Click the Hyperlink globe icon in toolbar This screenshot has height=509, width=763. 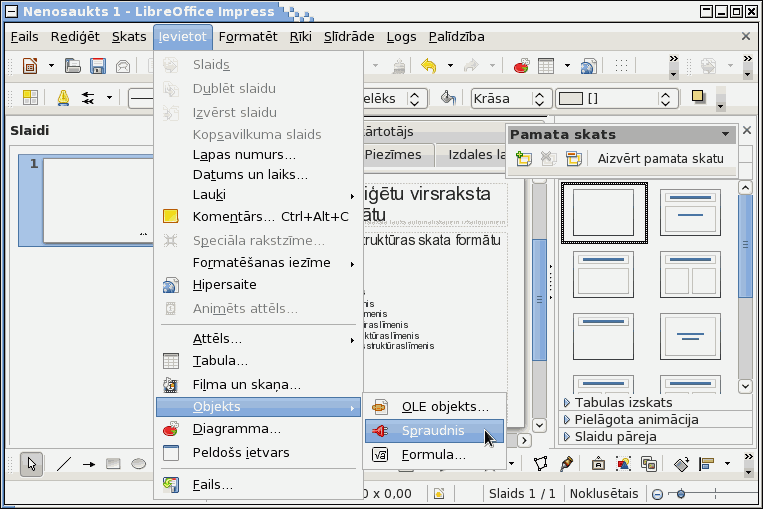[588, 65]
